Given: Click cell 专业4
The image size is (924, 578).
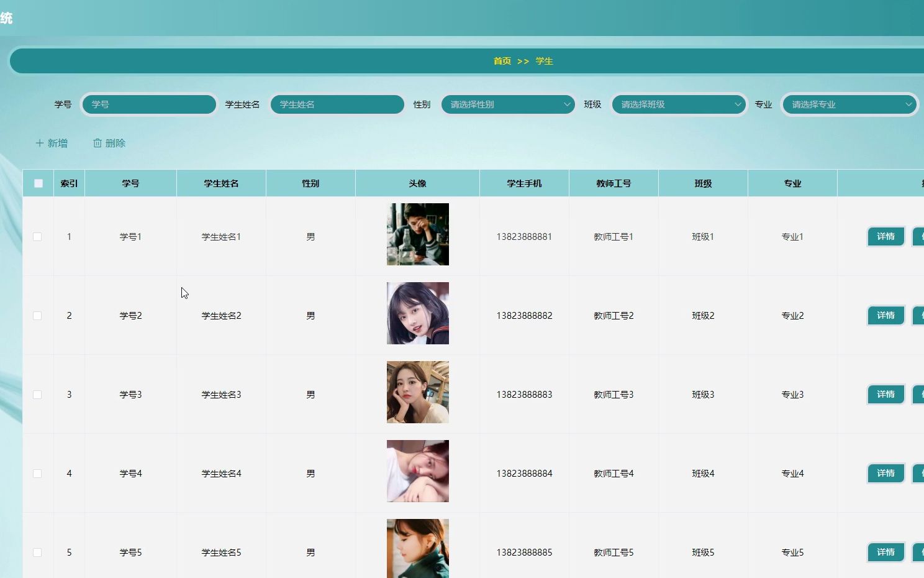Looking at the screenshot, I should [792, 474].
